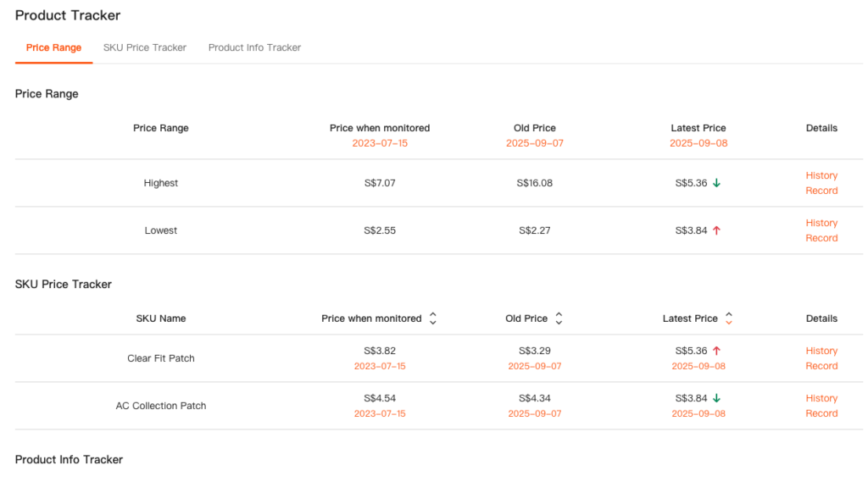
Task: Sort SKU table by Latest Price
Action: click(729, 318)
